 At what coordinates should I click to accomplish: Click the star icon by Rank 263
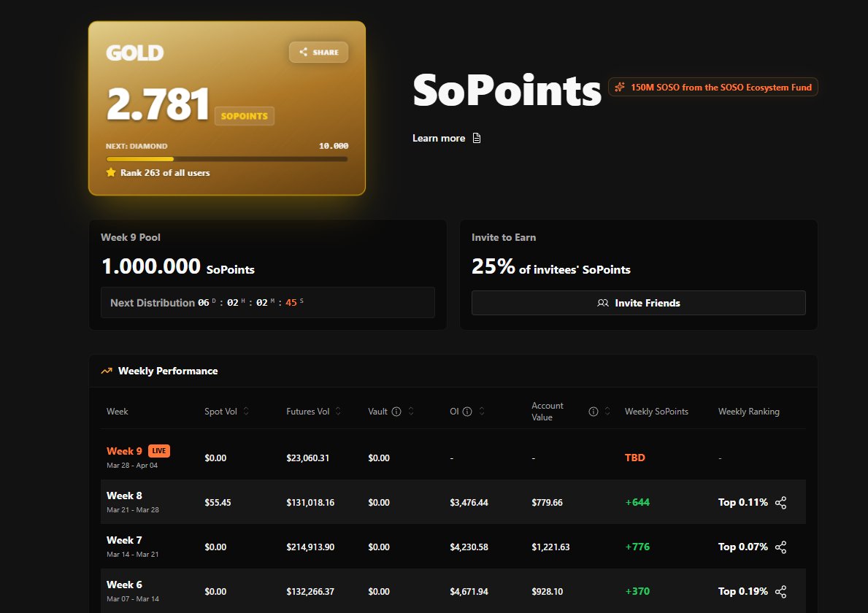(x=111, y=172)
